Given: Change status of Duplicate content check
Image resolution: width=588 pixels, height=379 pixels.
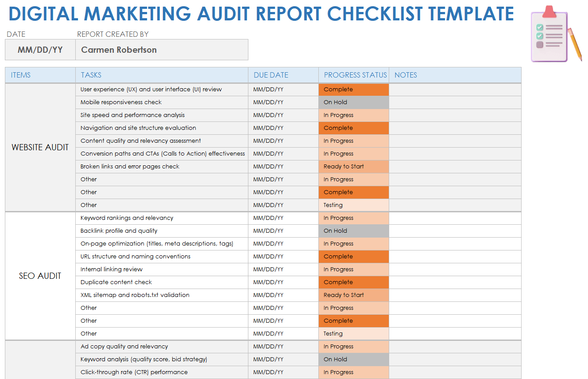Looking at the screenshot, I should pyautogui.click(x=353, y=282).
